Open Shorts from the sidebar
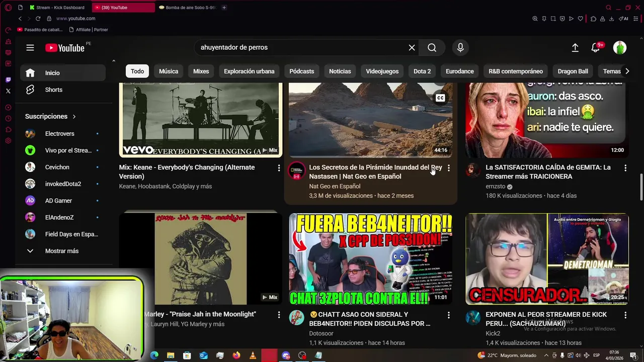 click(x=63, y=89)
